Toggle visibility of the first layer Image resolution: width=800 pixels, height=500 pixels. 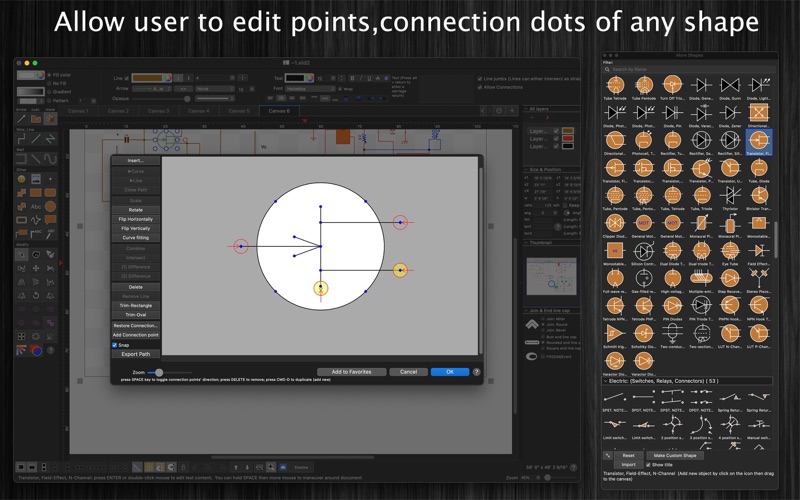click(x=556, y=131)
